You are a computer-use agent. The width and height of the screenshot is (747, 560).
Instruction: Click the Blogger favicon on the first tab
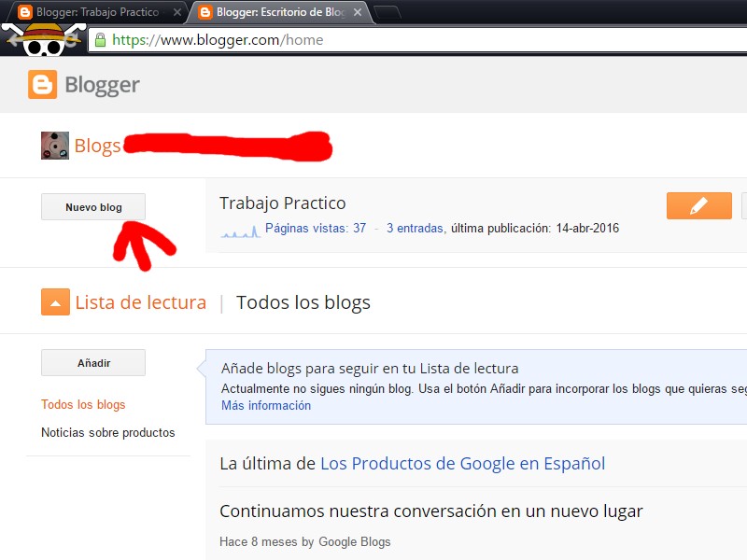click(25, 12)
